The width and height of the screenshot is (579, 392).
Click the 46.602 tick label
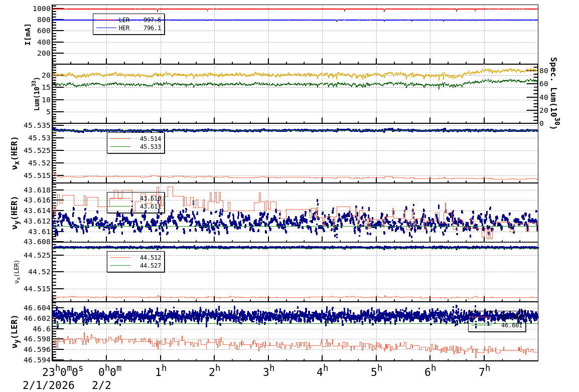37,318
